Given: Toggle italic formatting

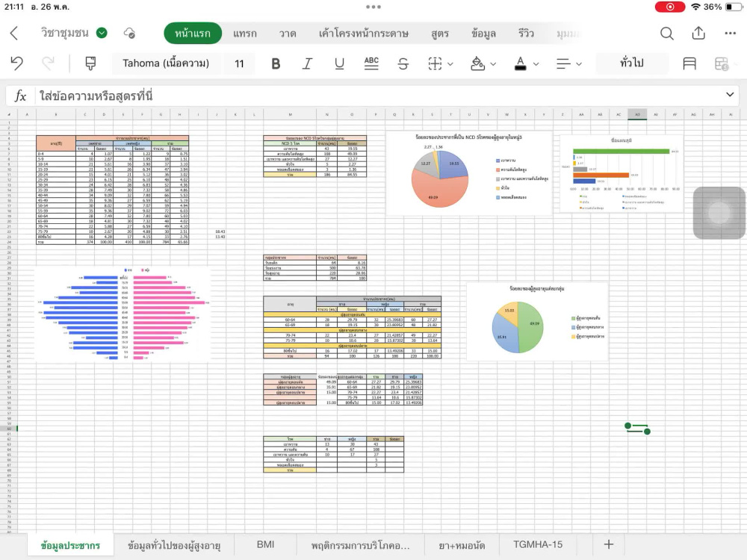Looking at the screenshot, I should pyautogui.click(x=307, y=63).
